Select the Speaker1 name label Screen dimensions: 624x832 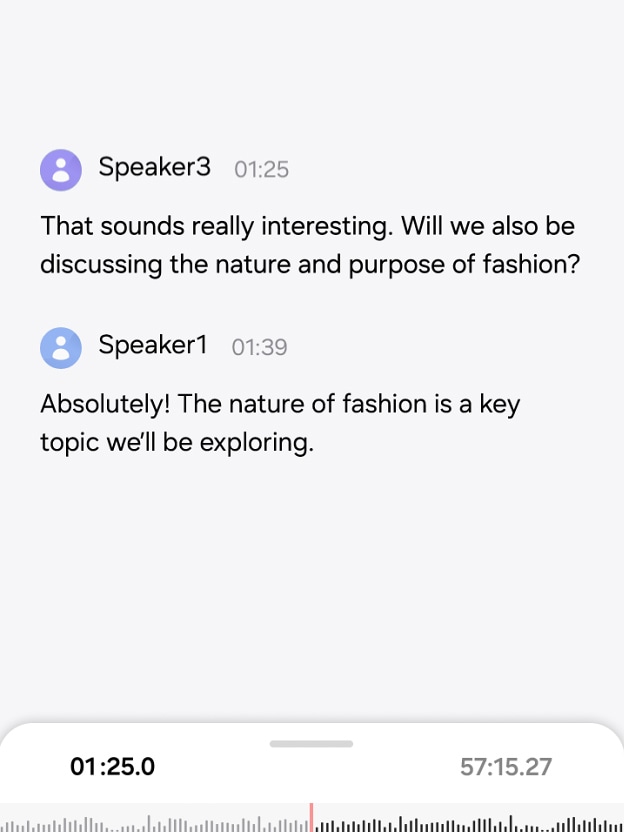click(x=153, y=345)
